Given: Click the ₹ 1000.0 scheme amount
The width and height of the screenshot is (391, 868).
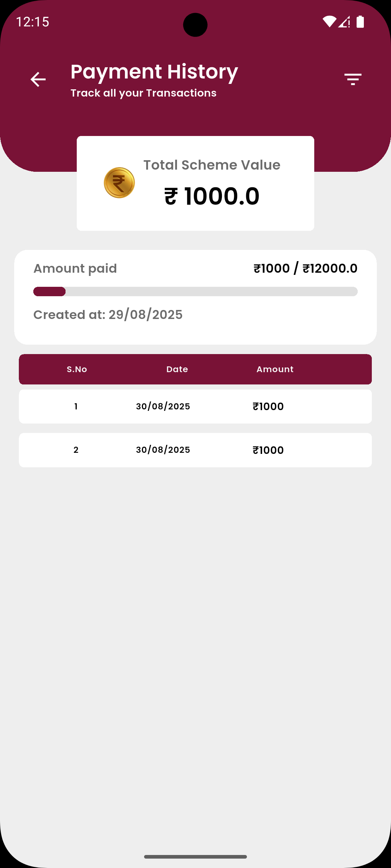Looking at the screenshot, I should [x=212, y=196].
